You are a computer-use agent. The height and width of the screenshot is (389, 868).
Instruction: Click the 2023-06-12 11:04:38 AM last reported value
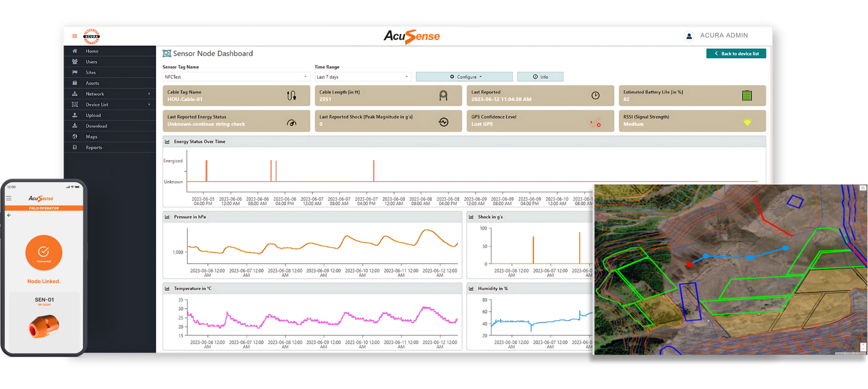(x=501, y=99)
